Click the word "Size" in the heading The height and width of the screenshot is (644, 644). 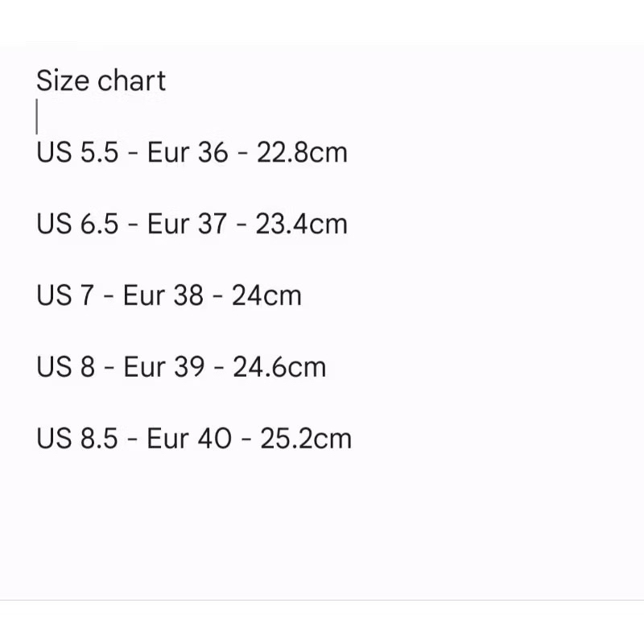[x=63, y=81]
